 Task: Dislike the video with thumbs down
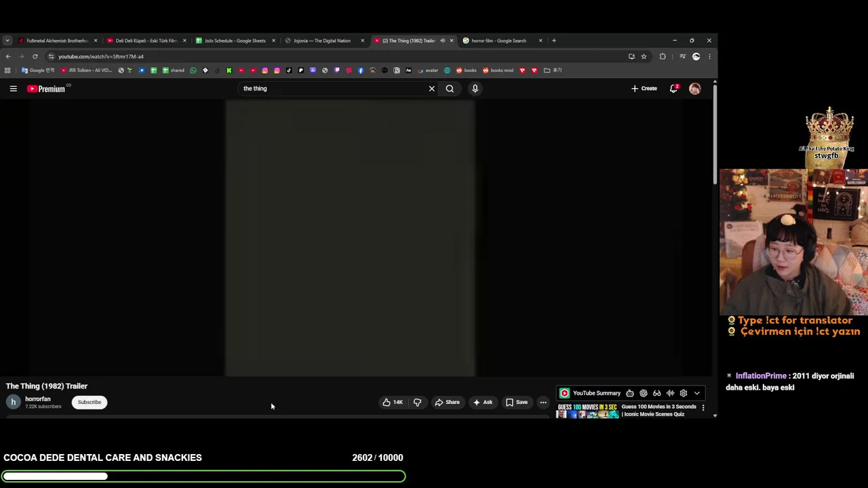[x=417, y=403]
